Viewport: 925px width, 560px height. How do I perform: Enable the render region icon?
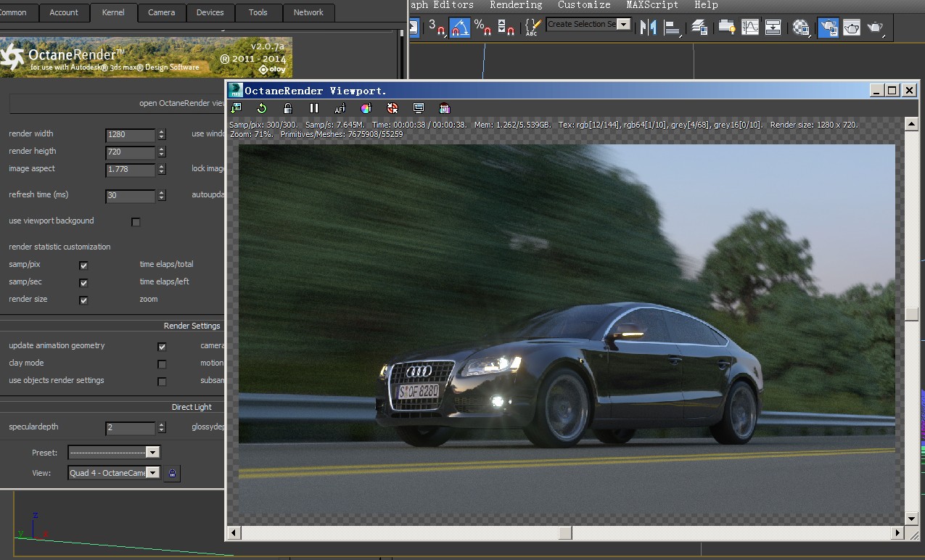click(x=445, y=108)
